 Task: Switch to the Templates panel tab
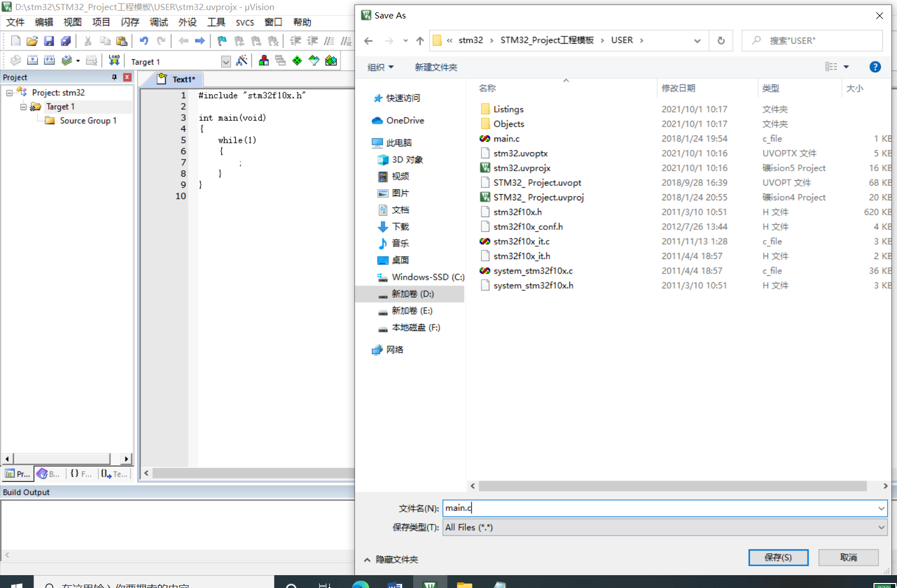pyautogui.click(x=114, y=474)
